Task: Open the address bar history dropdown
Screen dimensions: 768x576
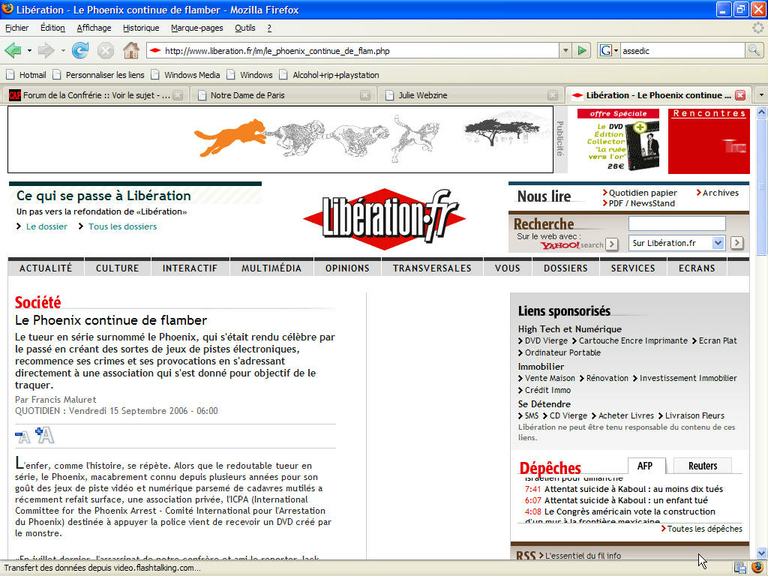Action: point(566,50)
